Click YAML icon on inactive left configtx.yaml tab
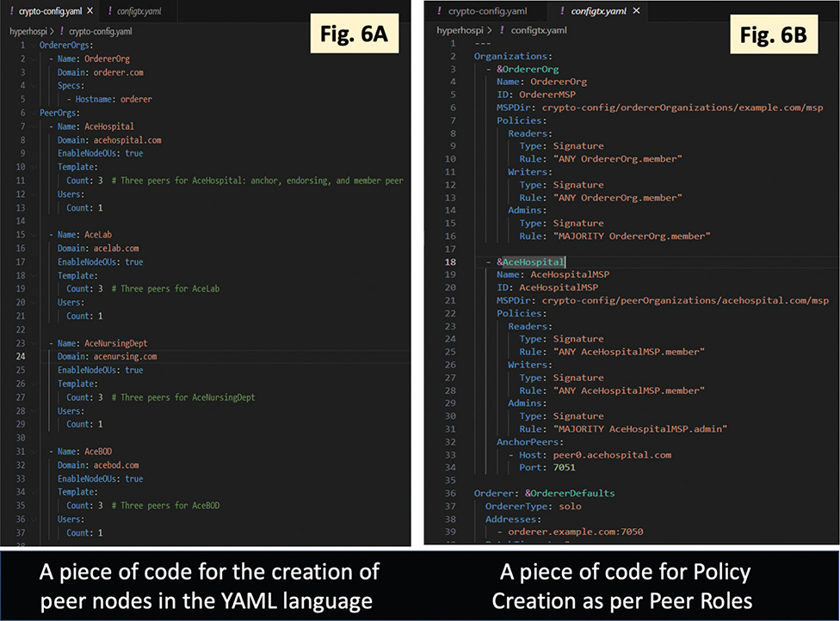Image resolution: width=840 pixels, height=621 pixels. (x=109, y=13)
